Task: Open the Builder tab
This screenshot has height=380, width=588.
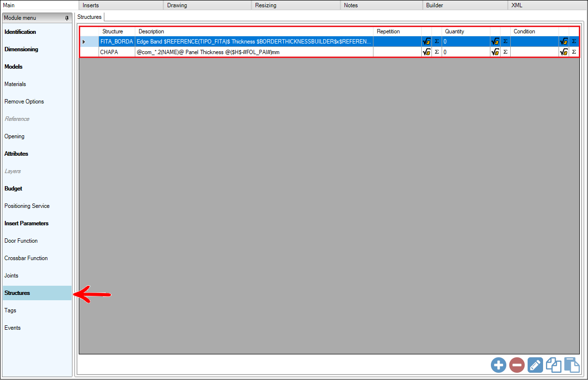Action: pyautogui.click(x=465, y=5)
